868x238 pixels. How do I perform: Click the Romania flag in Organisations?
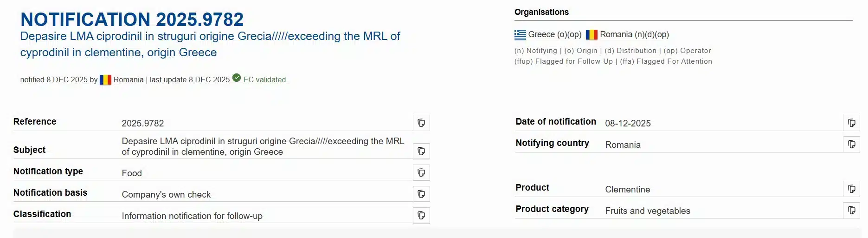pos(592,34)
